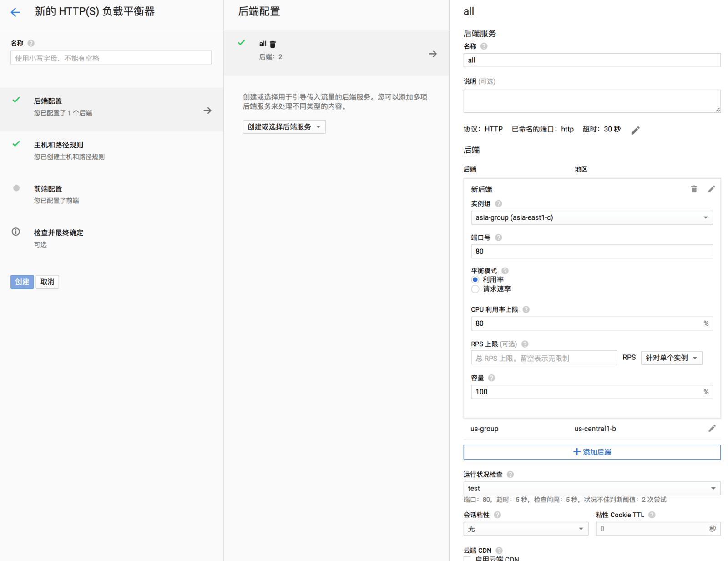Click help icon next to 运行状况检查

pyautogui.click(x=510, y=475)
